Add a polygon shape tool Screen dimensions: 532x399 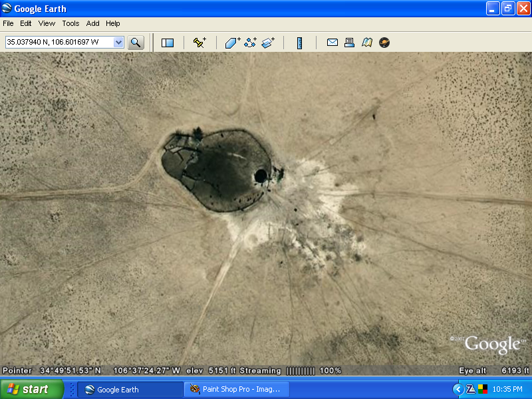point(233,43)
